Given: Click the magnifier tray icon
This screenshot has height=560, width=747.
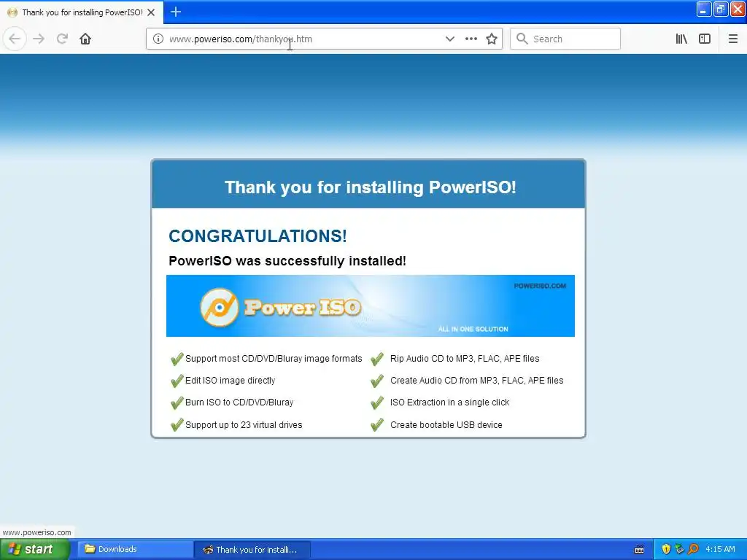Looking at the screenshot, I should coord(693,550).
